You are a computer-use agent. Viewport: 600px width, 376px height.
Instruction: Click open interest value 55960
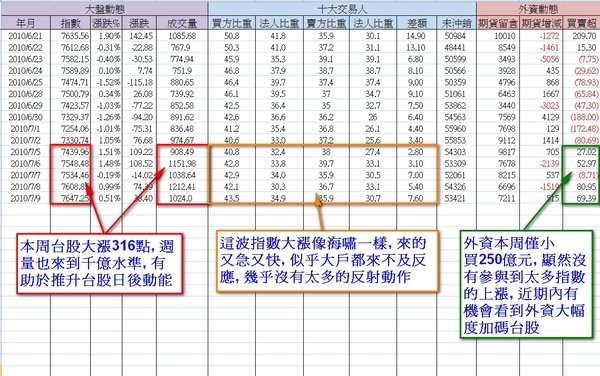(455, 129)
